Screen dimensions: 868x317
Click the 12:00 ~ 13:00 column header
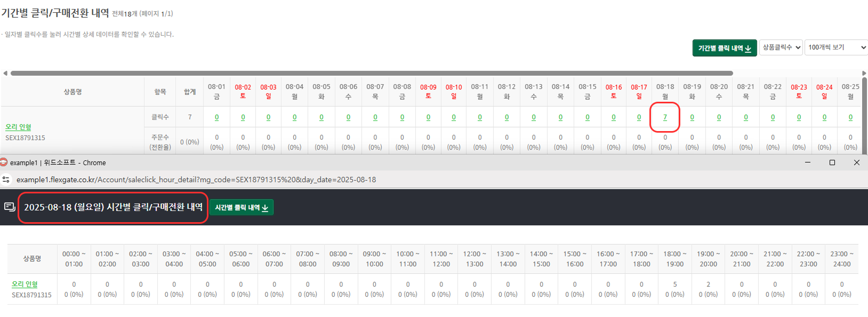pyautogui.click(x=475, y=259)
